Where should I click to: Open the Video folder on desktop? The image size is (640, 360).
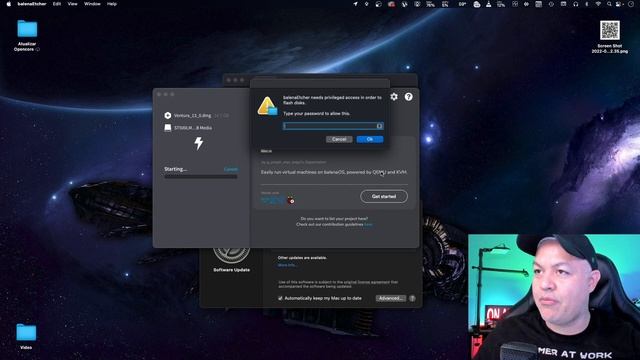tap(26, 332)
